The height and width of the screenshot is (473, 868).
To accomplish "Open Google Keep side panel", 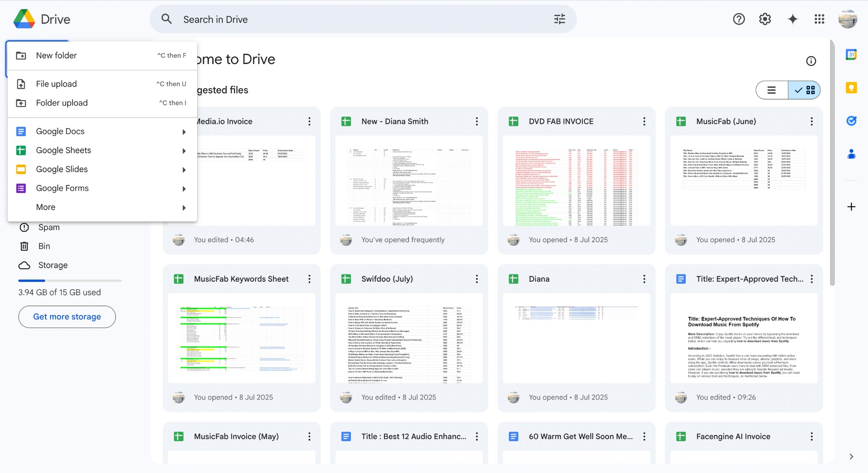I will point(851,88).
